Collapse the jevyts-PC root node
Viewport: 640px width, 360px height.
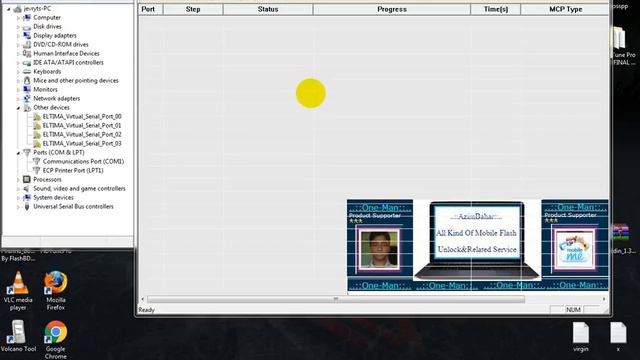[9, 9]
